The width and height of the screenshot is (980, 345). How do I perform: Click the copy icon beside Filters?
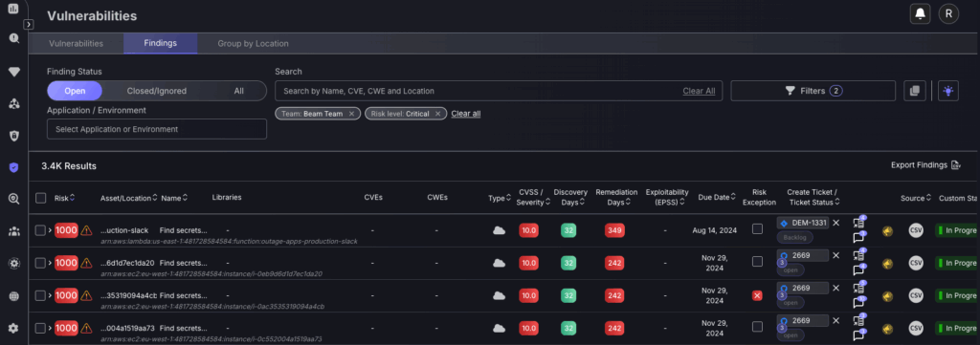[914, 91]
